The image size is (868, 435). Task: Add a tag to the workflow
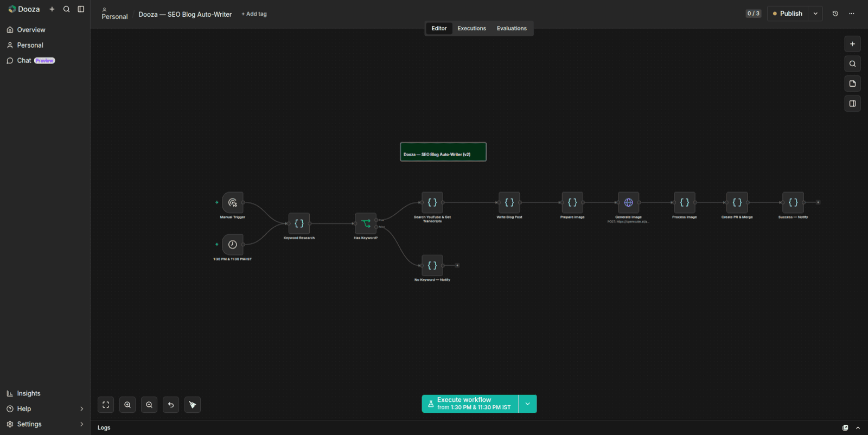click(x=254, y=14)
